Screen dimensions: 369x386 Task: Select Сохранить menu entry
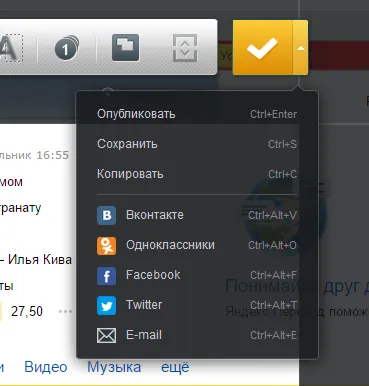point(197,144)
